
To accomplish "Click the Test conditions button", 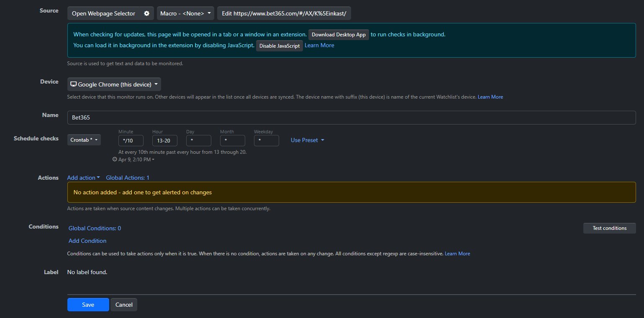I will [x=609, y=228].
